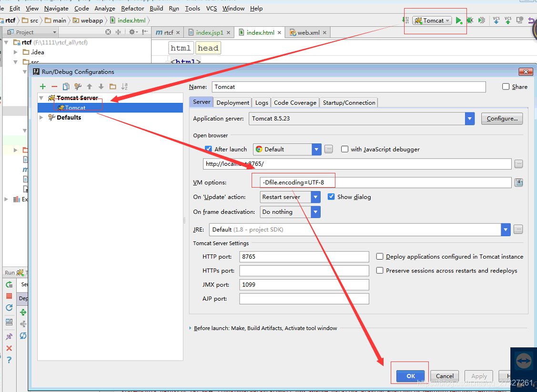Open the JRE dropdown
This screenshot has width=537, height=392.
(506, 230)
